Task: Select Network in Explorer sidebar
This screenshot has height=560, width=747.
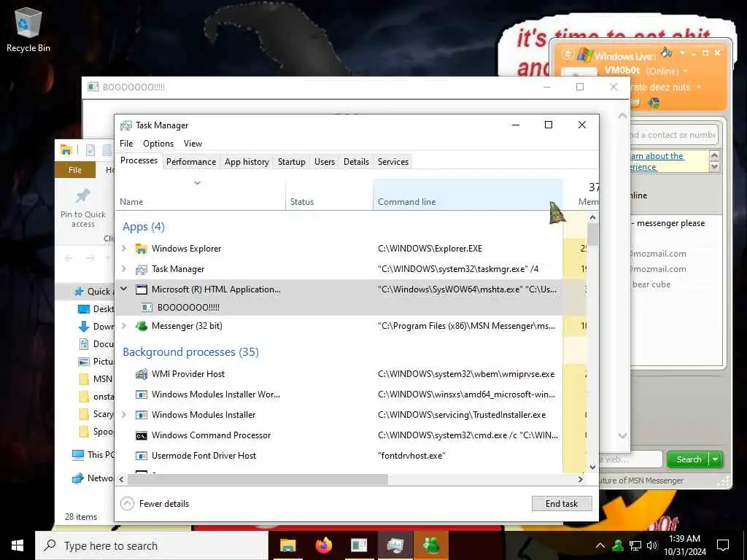Action: point(93,478)
